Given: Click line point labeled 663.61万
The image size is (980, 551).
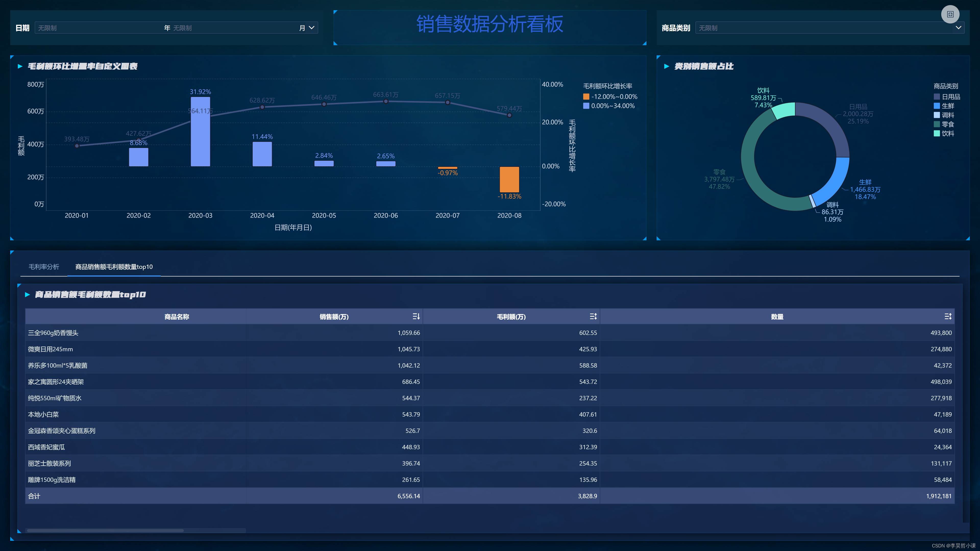Looking at the screenshot, I should (x=386, y=101).
